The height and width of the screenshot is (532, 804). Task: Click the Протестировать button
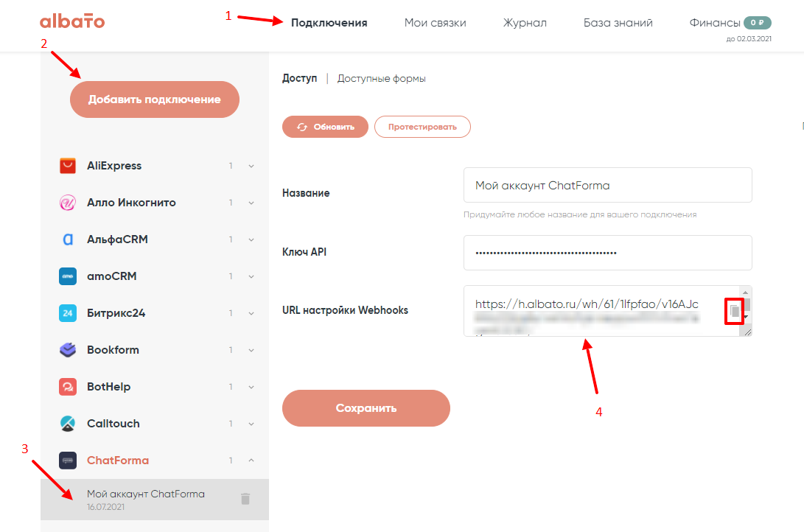[422, 127]
